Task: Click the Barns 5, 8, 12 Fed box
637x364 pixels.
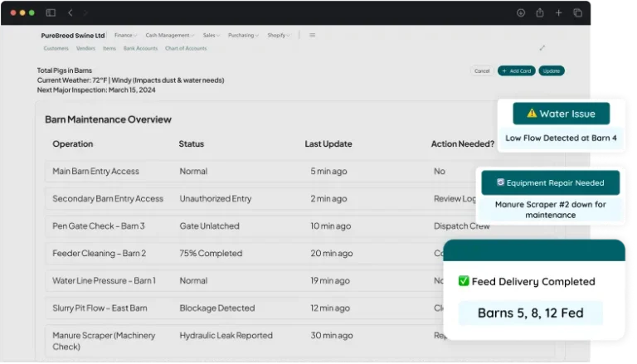Action: (531, 313)
